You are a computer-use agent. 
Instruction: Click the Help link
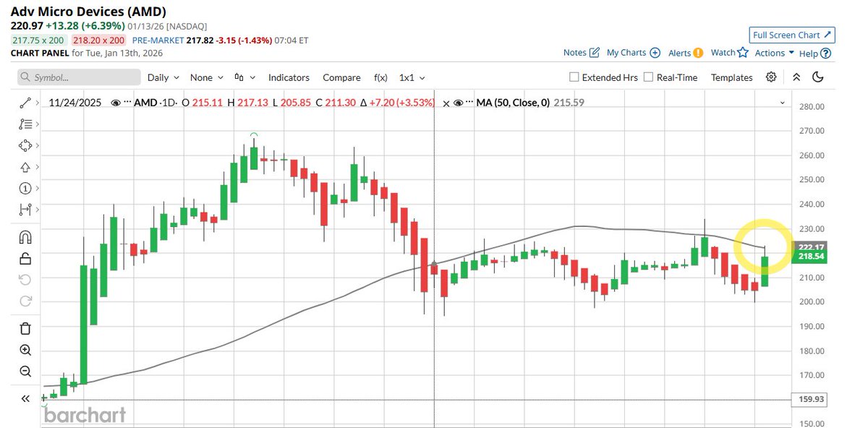coord(809,54)
